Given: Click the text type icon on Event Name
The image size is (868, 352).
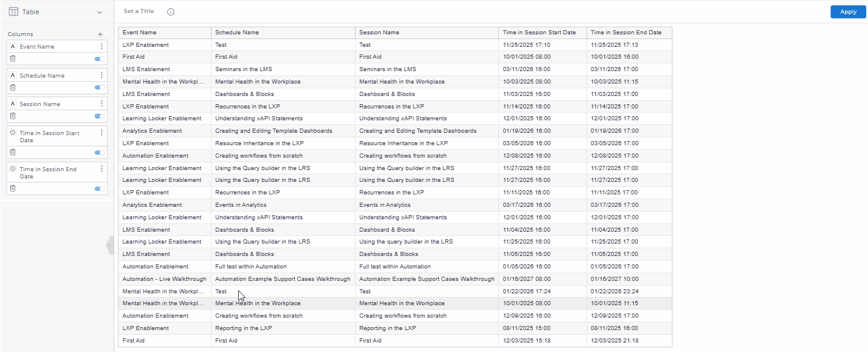Looking at the screenshot, I should point(12,46).
